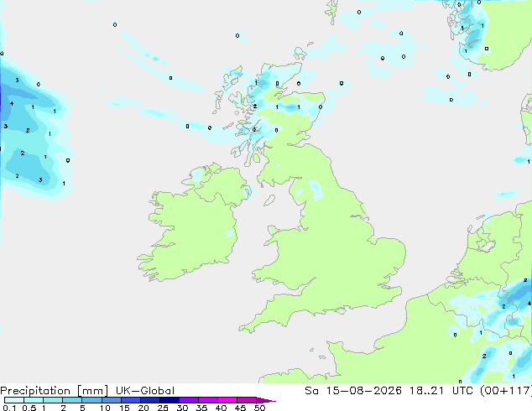Select the 5–10 mm legend swatch
The height and width of the screenshot is (411, 532).
(x=91, y=400)
